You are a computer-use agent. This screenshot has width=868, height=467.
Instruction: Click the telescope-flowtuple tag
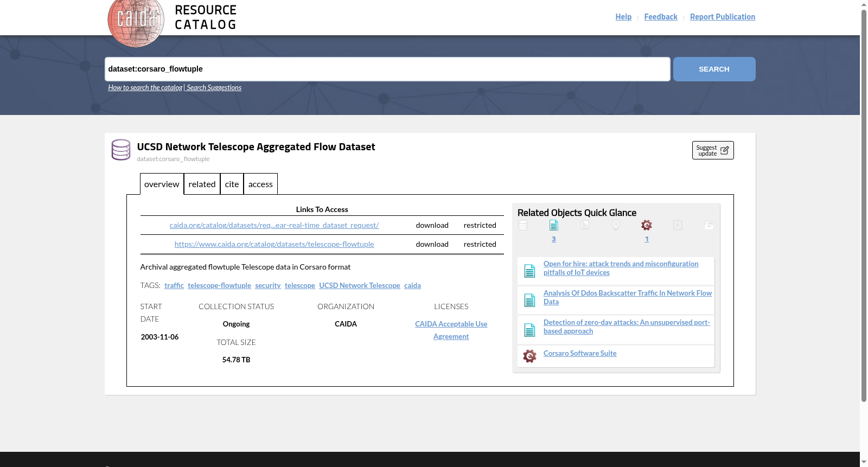click(x=219, y=285)
